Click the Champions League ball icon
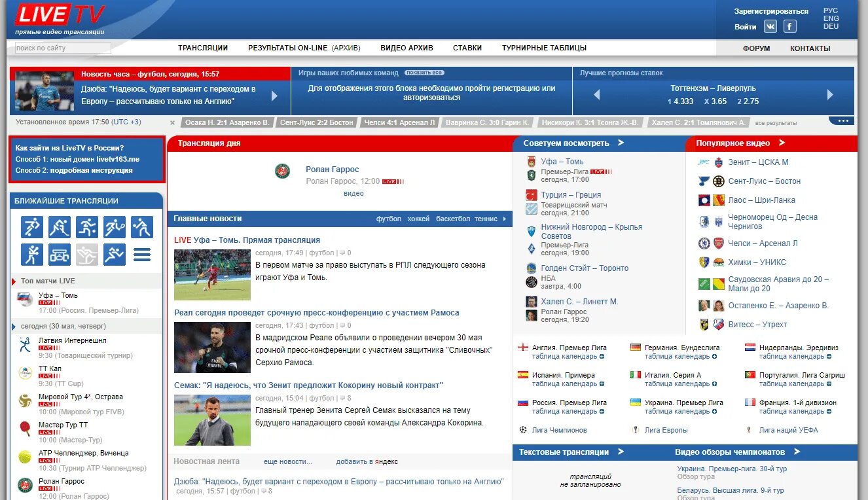Image resolution: width=868 pixels, height=500 pixels. [x=523, y=430]
